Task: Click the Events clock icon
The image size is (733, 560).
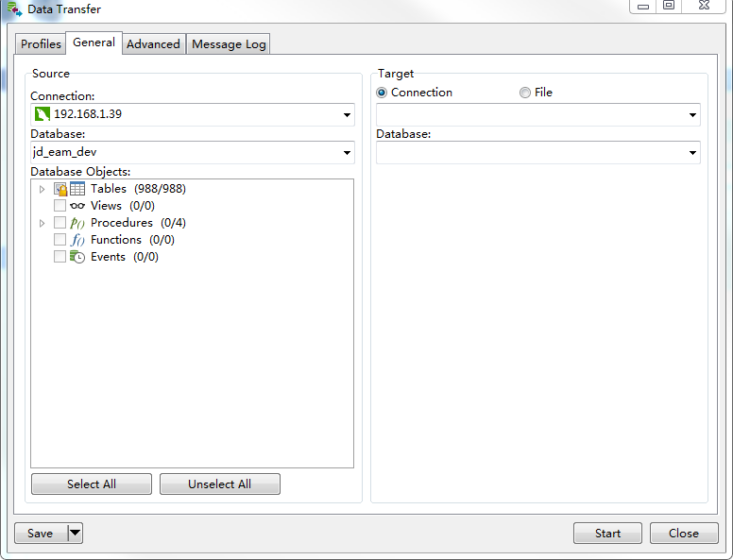Action: (x=77, y=257)
